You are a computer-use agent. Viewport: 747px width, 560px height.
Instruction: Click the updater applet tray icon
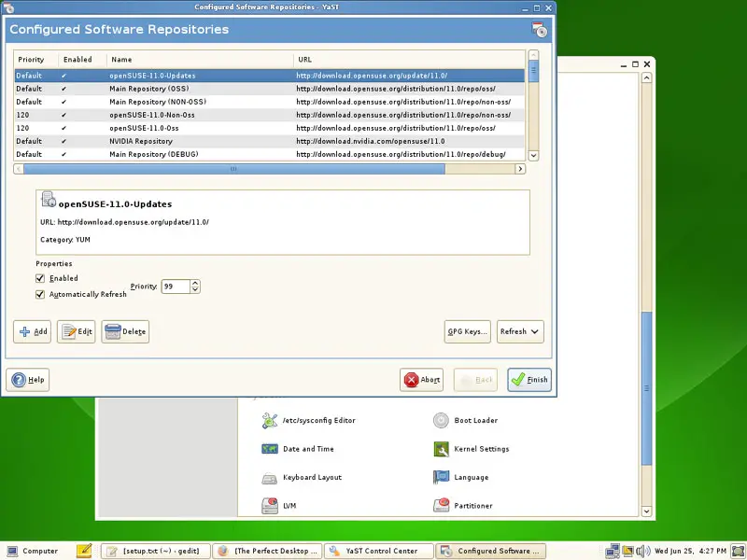[x=627, y=551]
